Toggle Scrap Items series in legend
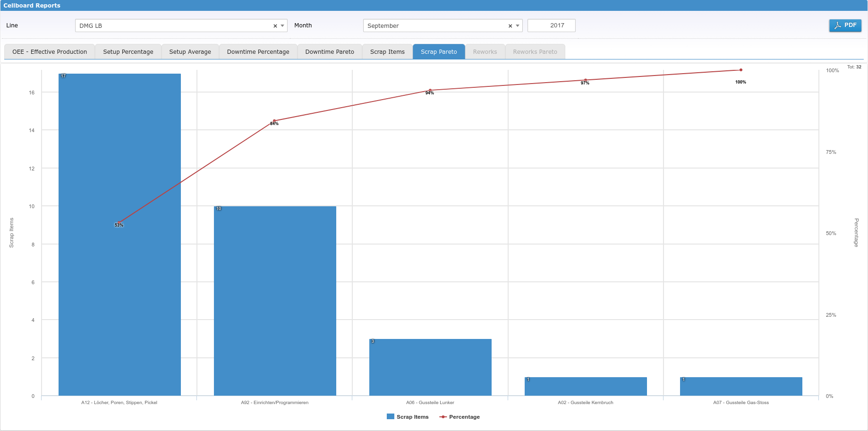The width and height of the screenshot is (868, 431). click(412, 417)
